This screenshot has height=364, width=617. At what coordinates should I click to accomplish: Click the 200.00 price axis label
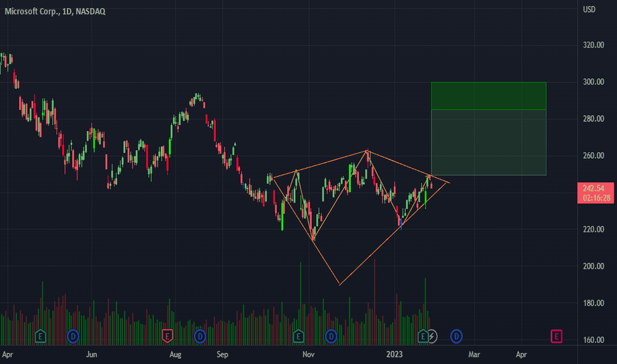tap(593, 266)
